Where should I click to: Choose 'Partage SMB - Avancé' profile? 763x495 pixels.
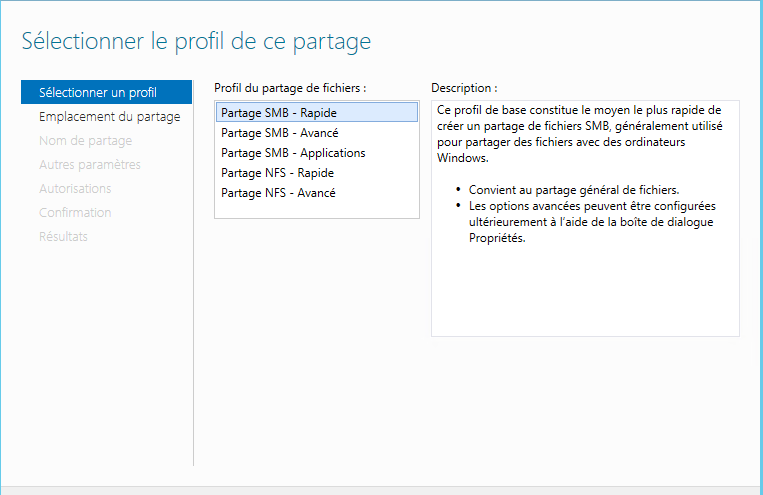(317, 132)
